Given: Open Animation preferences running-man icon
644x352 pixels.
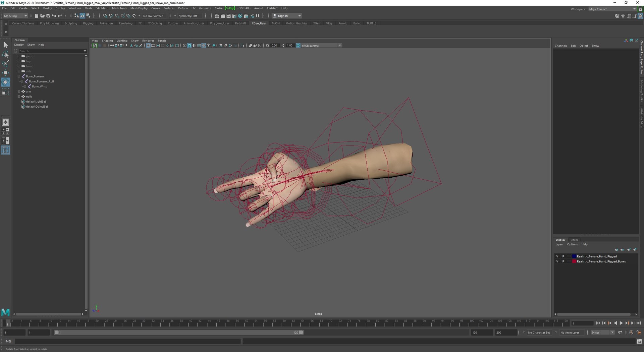Looking at the screenshot, I should tap(639, 333).
